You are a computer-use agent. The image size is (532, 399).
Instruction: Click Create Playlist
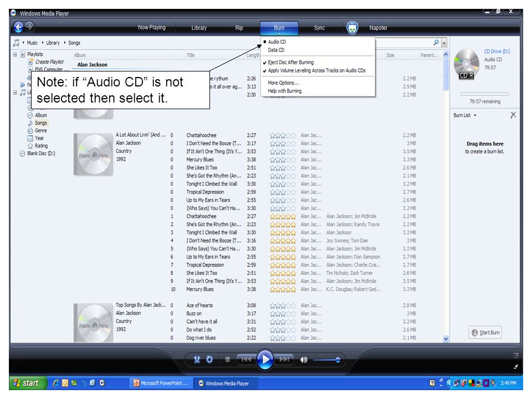pyautogui.click(x=49, y=62)
